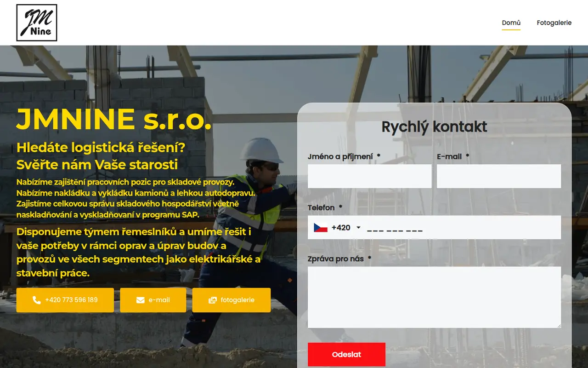Call the +420 773 596 189 button
588x368 pixels.
[65, 300]
